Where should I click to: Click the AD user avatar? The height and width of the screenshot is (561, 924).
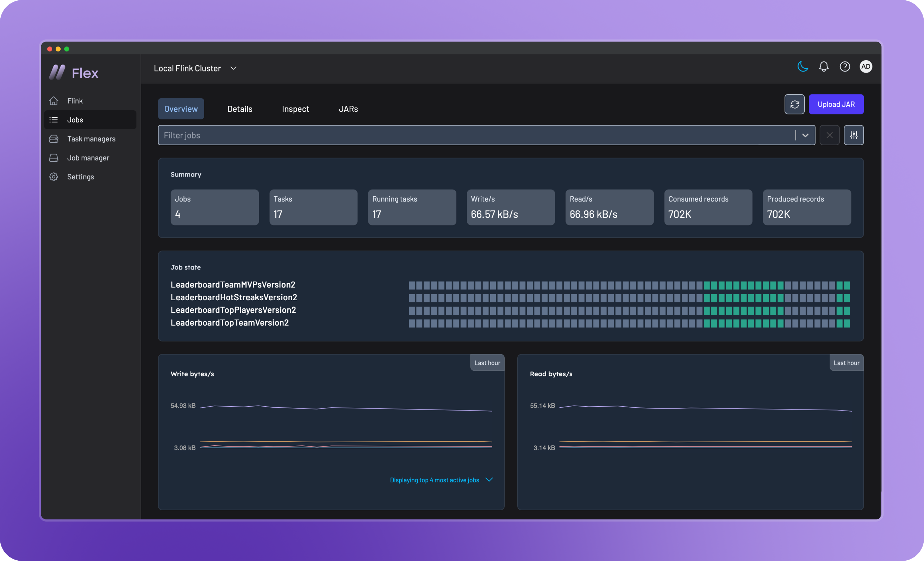[x=866, y=67]
